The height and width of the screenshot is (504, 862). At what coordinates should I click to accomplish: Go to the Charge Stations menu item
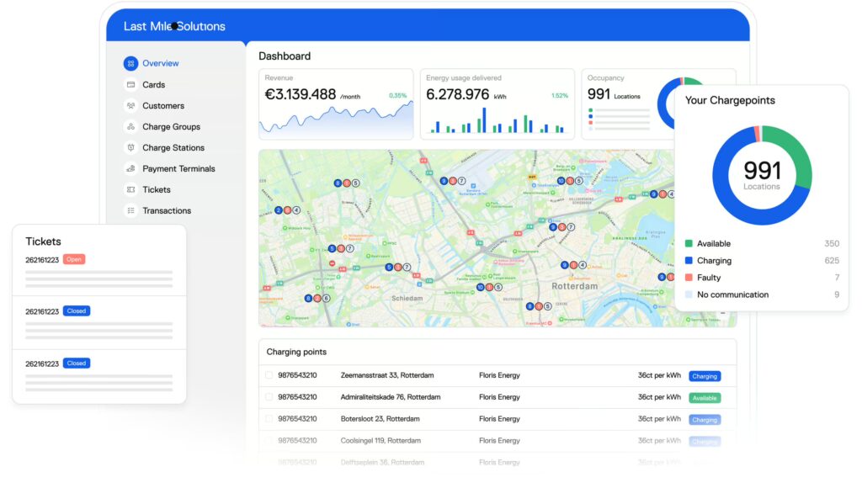coord(173,148)
